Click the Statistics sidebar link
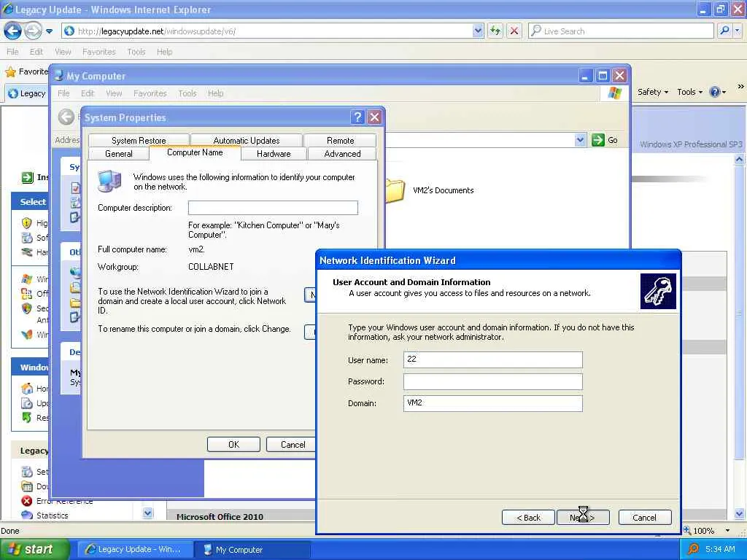The height and width of the screenshot is (560, 747). [x=53, y=516]
